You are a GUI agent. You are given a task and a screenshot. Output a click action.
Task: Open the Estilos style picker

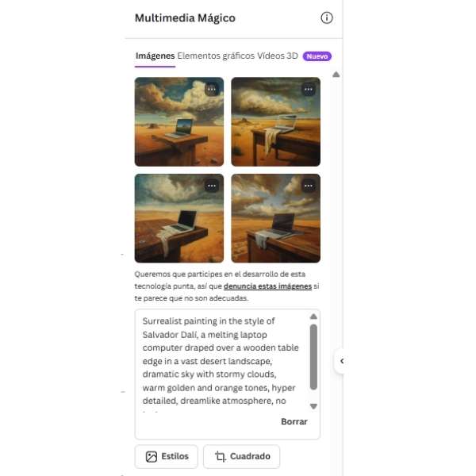pos(167,457)
